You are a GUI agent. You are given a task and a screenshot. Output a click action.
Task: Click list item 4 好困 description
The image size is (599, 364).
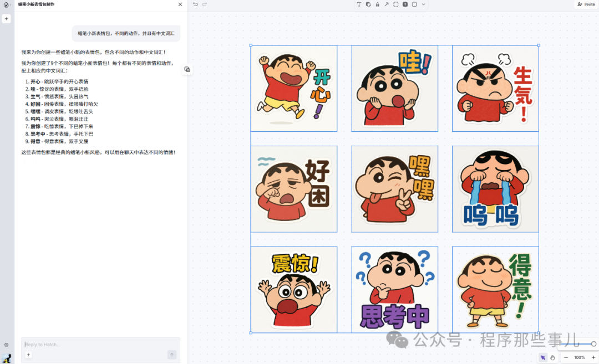(64, 104)
